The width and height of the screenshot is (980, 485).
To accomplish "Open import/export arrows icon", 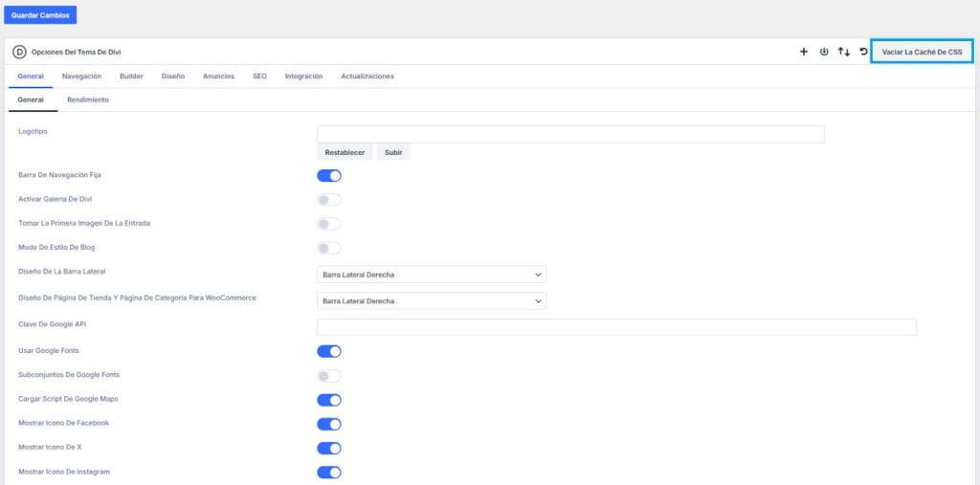I will click(x=844, y=52).
